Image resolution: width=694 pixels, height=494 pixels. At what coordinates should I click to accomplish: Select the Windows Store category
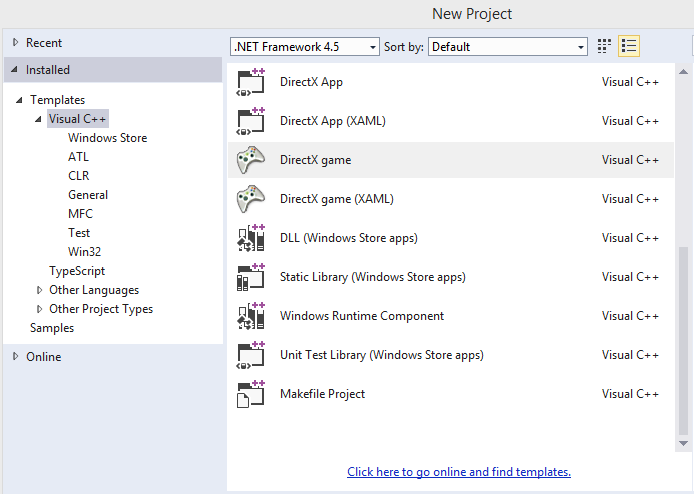[x=107, y=138]
